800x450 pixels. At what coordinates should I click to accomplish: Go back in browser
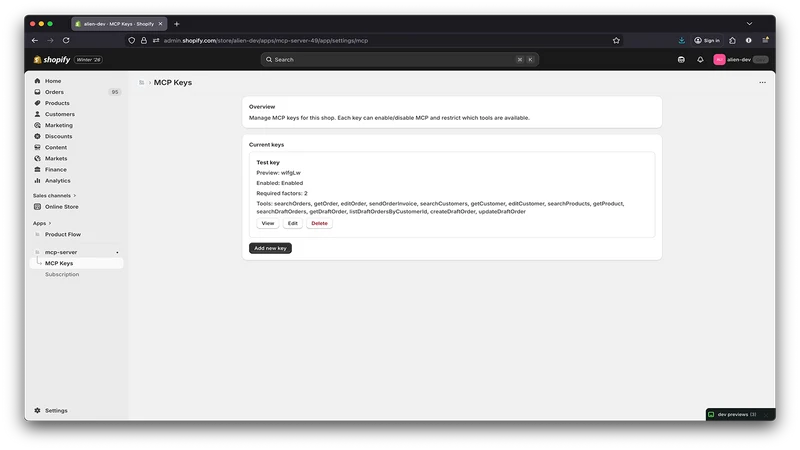click(35, 40)
